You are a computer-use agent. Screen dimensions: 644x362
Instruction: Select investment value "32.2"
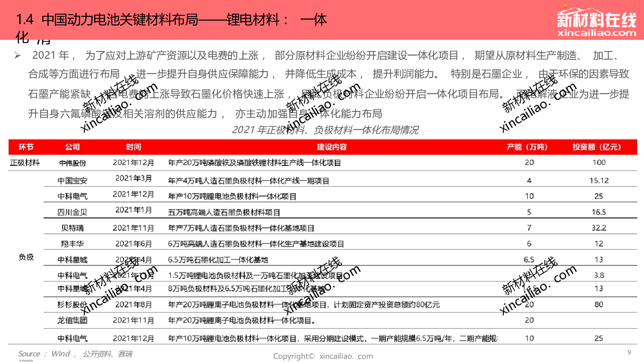pyautogui.click(x=599, y=228)
